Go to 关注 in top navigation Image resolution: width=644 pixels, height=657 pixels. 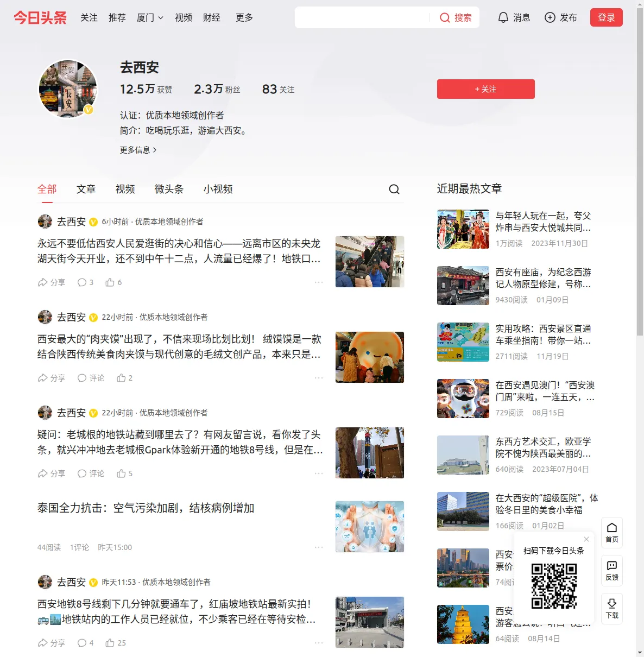(89, 18)
